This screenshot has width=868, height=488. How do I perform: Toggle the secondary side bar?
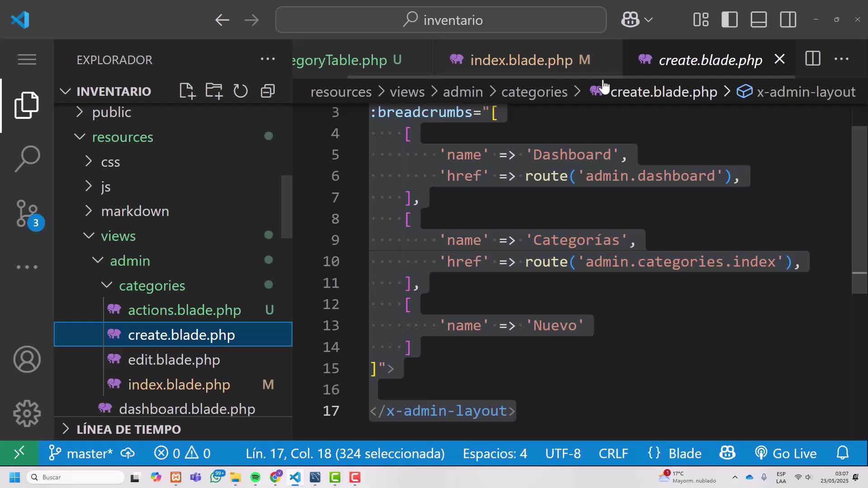pyautogui.click(x=788, y=20)
